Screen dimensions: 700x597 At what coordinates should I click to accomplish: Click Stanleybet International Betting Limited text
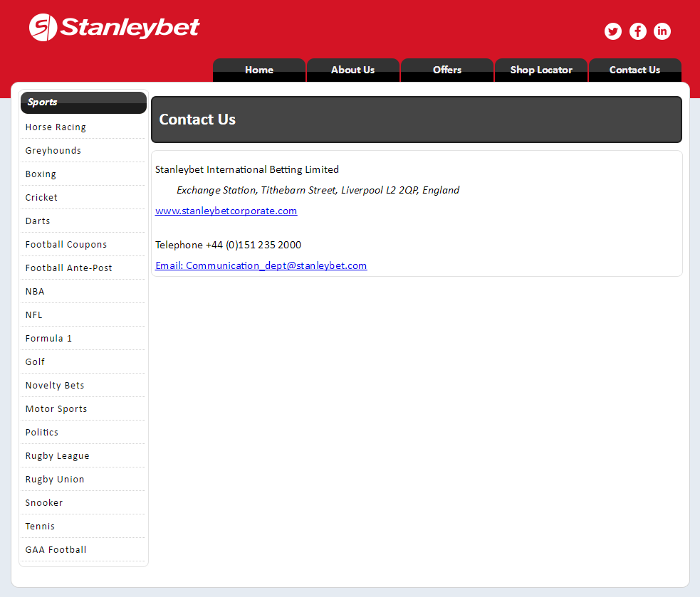(247, 169)
